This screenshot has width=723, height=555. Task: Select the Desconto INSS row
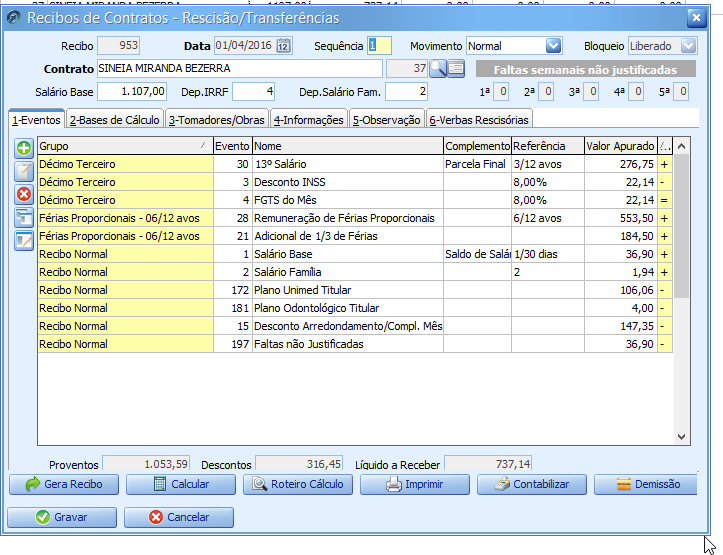pyautogui.click(x=355, y=182)
